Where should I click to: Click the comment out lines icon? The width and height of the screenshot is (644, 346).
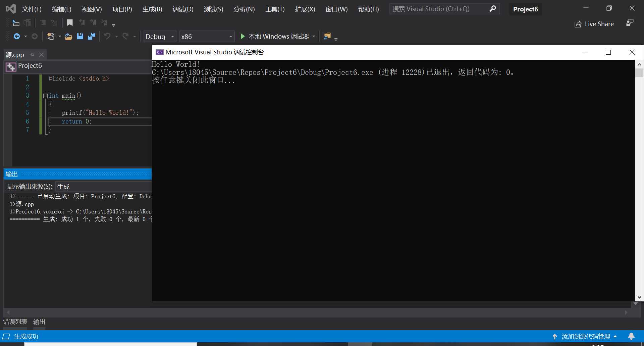click(x=43, y=23)
